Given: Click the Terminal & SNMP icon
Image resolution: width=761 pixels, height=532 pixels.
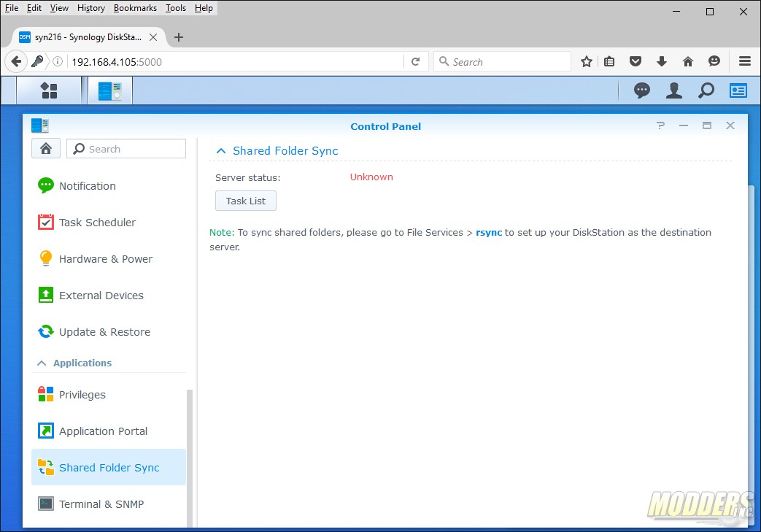Looking at the screenshot, I should [46, 504].
